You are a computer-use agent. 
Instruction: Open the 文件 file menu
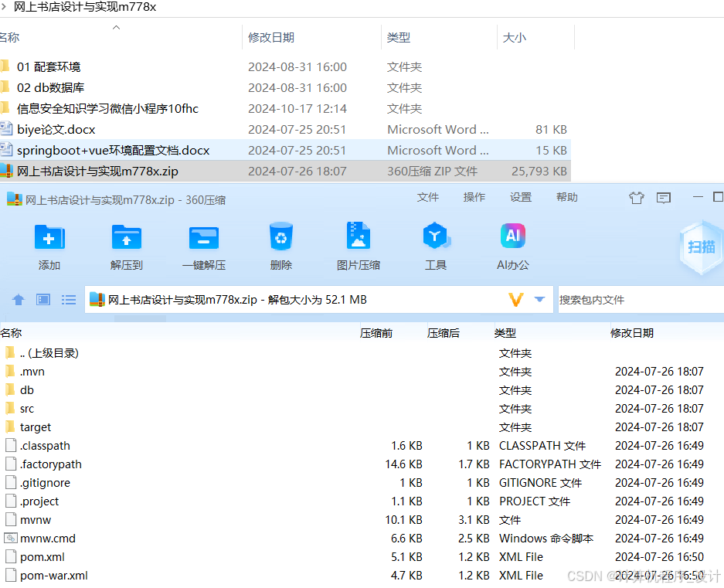tap(428, 197)
